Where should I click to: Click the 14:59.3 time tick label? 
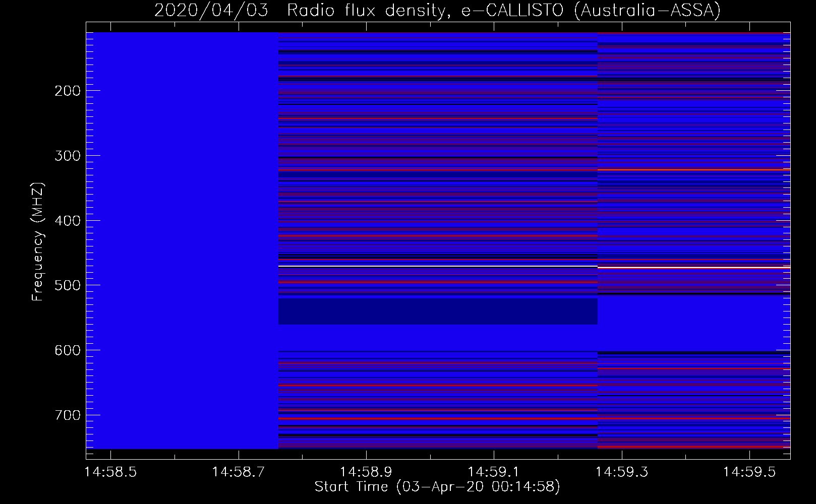[621, 472]
